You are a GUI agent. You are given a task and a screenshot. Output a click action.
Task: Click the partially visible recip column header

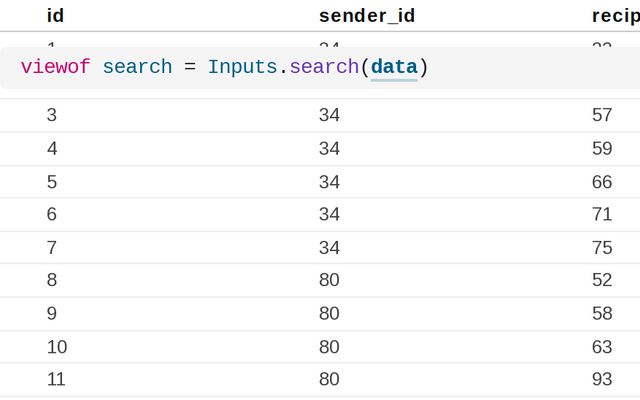pos(614,16)
